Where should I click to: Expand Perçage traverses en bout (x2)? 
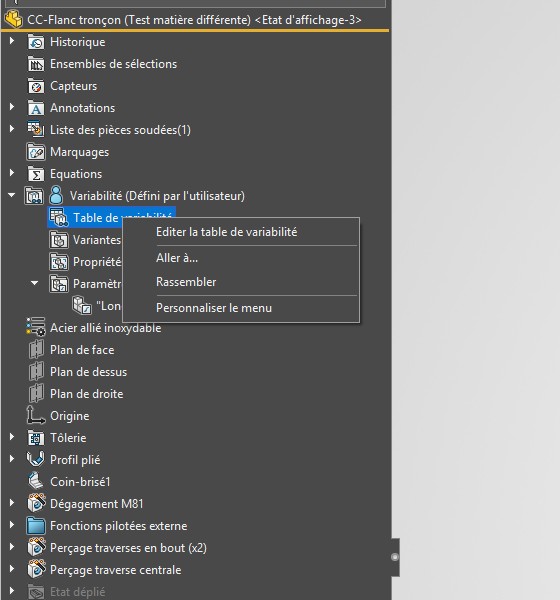pyautogui.click(x=12, y=546)
